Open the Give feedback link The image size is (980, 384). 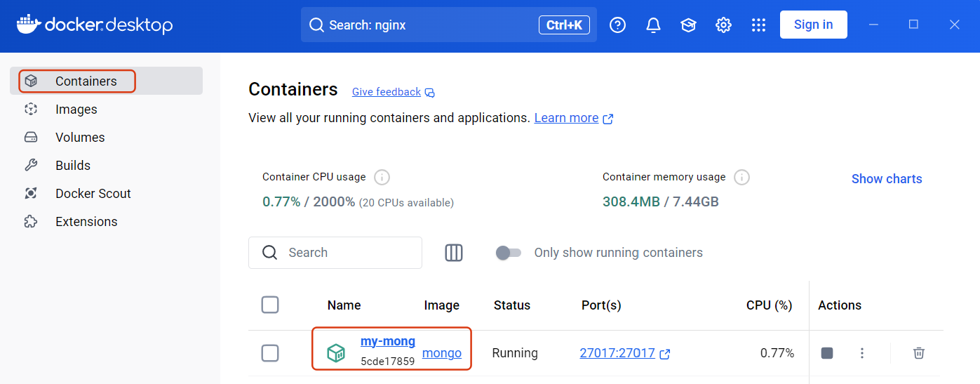click(x=387, y=92)
